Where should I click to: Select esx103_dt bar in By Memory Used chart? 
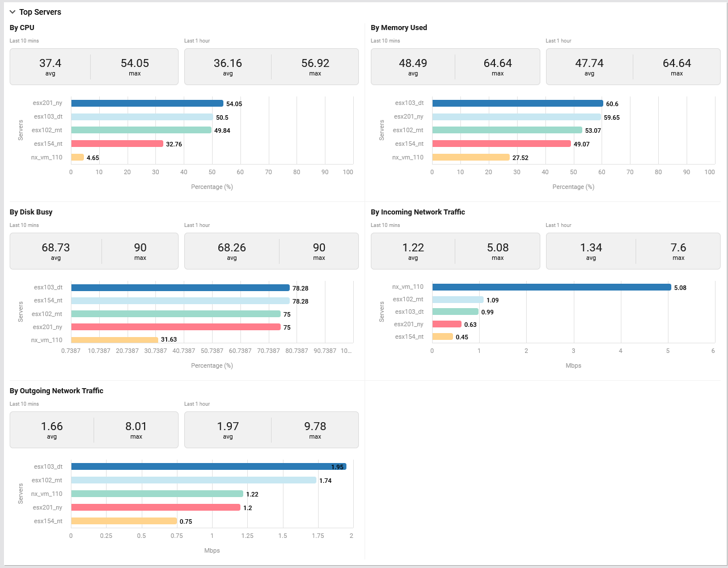(517, 103)
